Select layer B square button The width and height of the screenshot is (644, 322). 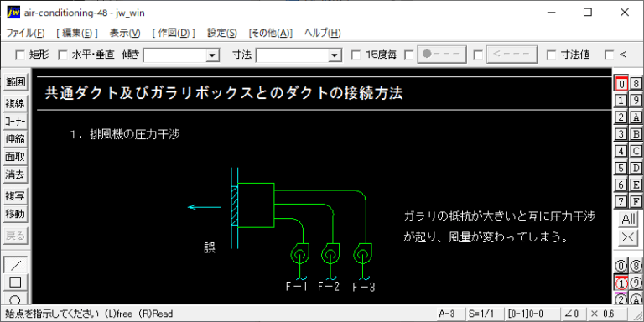click(x=636, y=134)
